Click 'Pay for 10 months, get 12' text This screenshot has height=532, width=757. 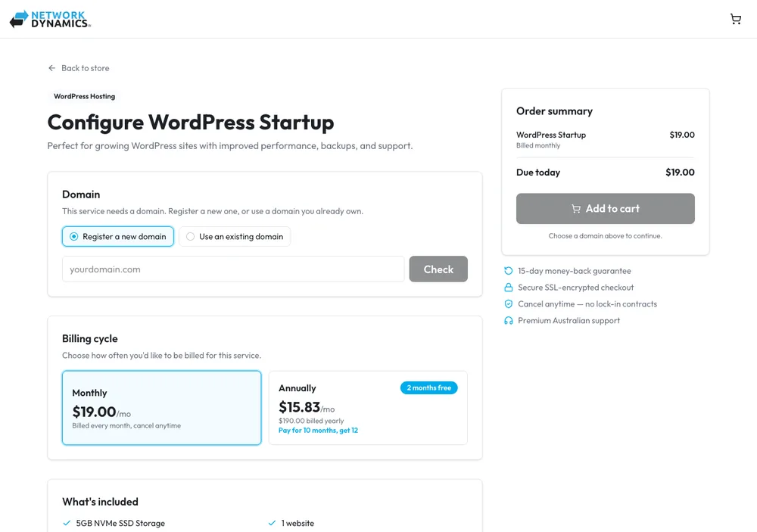(318, 430)
